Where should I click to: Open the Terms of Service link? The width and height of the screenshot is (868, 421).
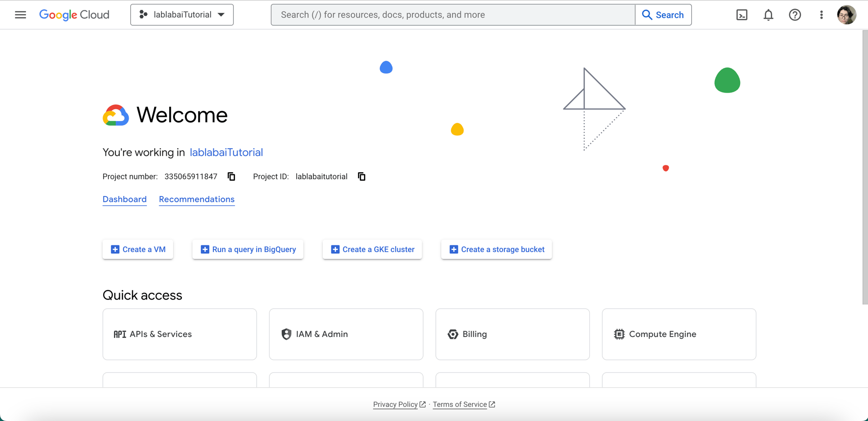464,404
